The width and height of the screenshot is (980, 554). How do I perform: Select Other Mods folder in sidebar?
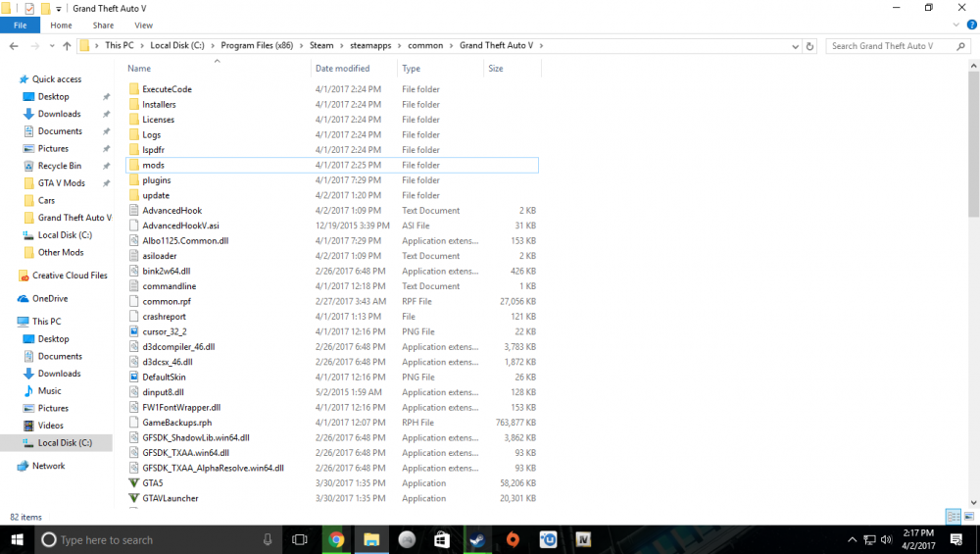point(61,253)
